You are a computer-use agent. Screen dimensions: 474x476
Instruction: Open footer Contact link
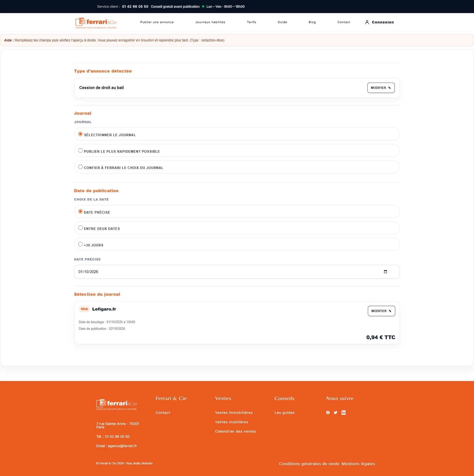[x=163, y=413]
